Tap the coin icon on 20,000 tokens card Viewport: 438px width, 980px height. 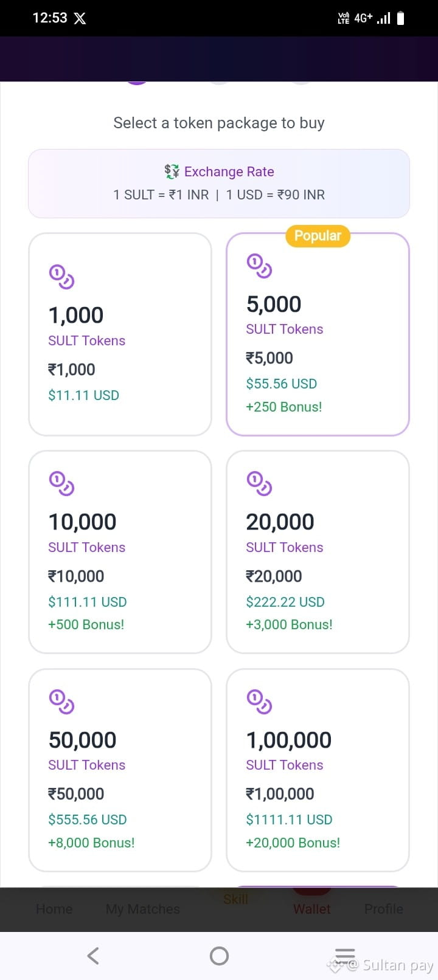[259, 483]
